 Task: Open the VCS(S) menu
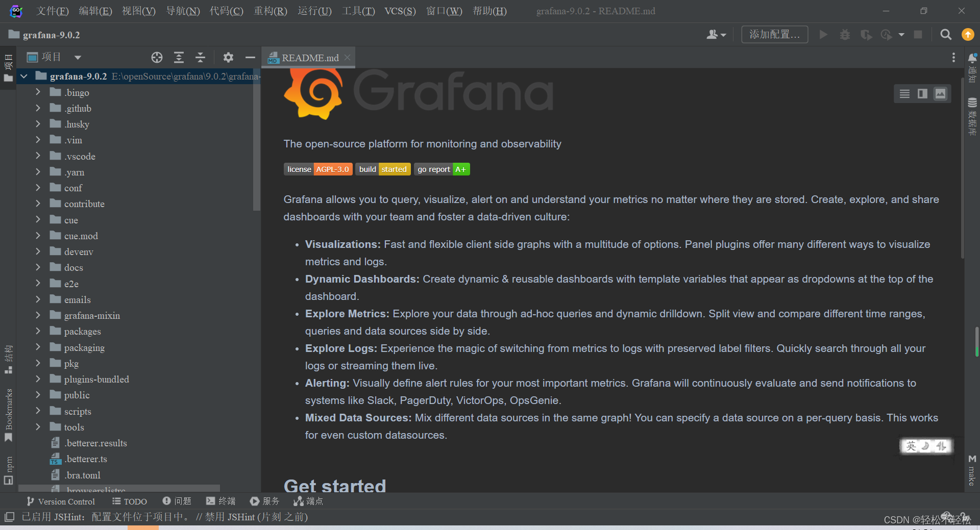click(400, 11)
